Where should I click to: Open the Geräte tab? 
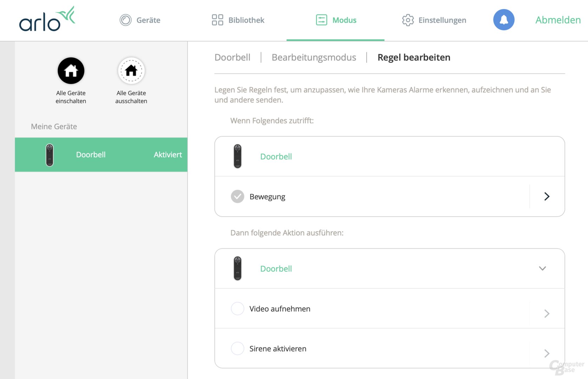[x=140, y=20]
